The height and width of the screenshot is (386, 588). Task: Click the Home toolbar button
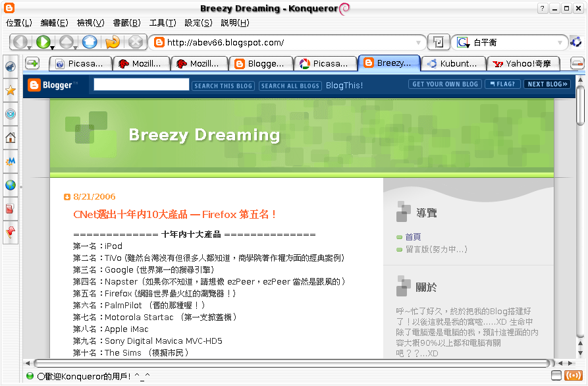coord(90,42)
